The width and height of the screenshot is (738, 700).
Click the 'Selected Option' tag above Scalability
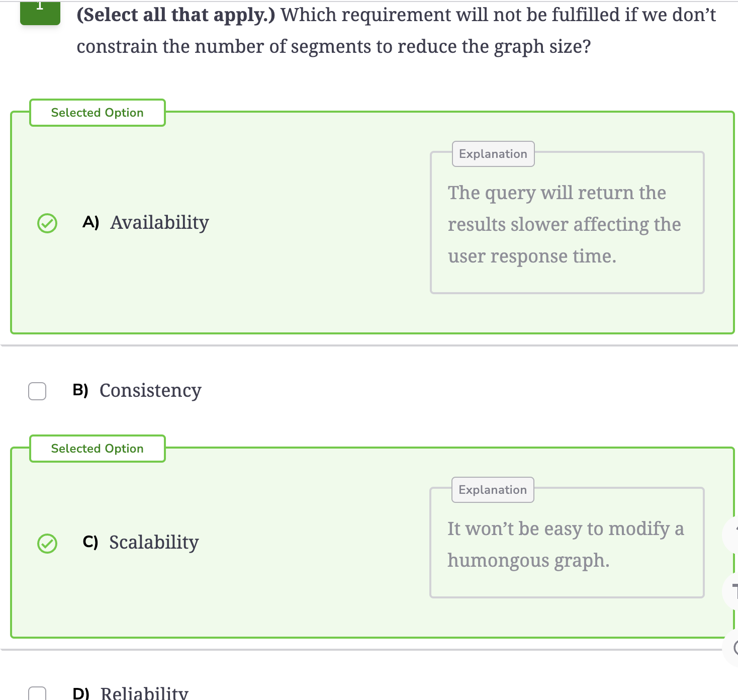click(x=98, y=449)
